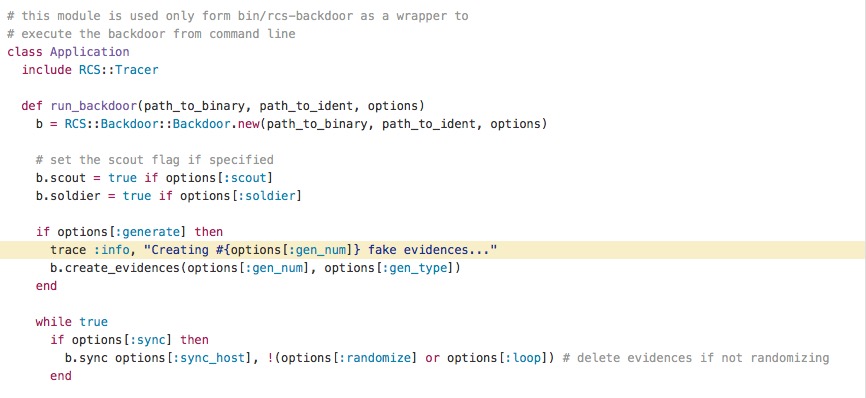Click the Backdoor.new constructor call
The height and width of the screenshot is (398, 866).
tap(215, 124)
